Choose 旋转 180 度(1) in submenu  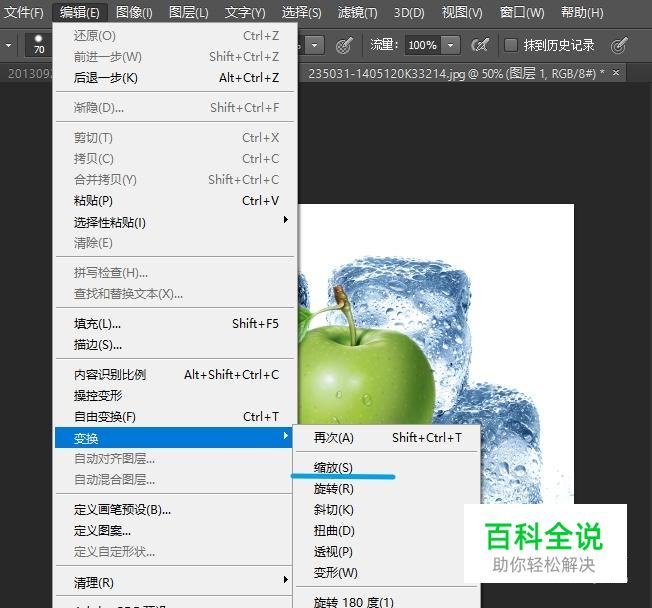pyautogui.click(x=388, y=602)
